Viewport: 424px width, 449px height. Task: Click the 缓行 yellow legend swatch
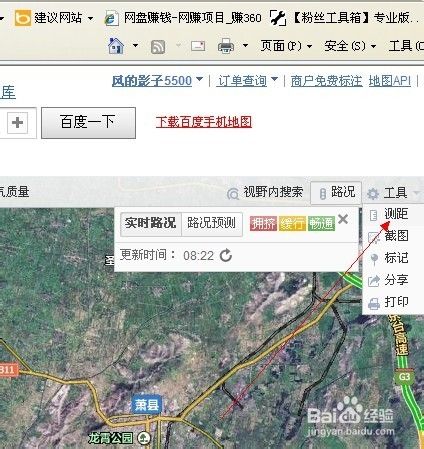[x=292, y=223]
